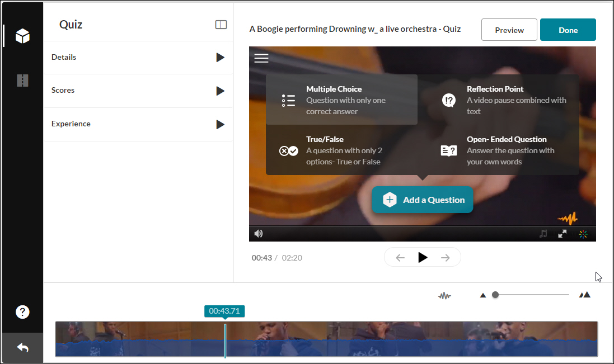Click the quiz title text above video
Image resolution: width=614 pixels, height=364 pixels.
coord(355,29)
